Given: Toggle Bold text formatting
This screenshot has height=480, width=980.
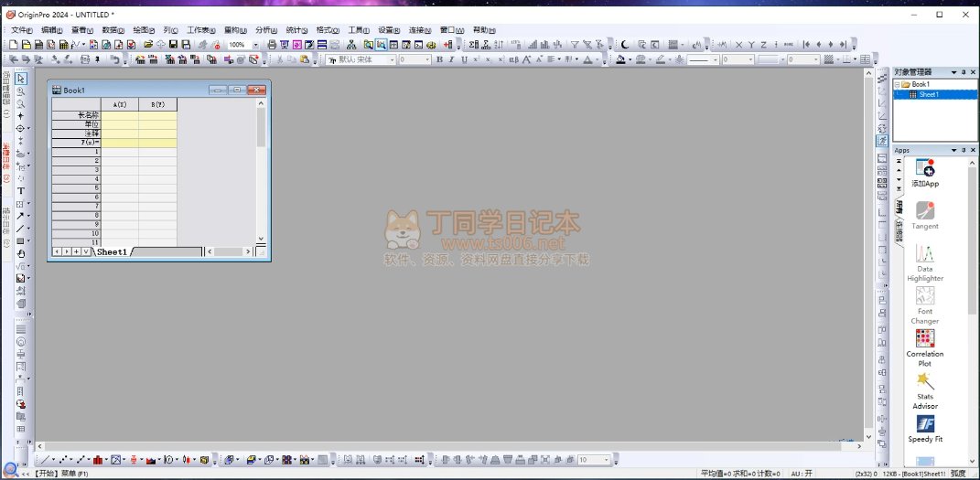Looking at the screenshot, I should pyautogui.click(x=439, y=59).
